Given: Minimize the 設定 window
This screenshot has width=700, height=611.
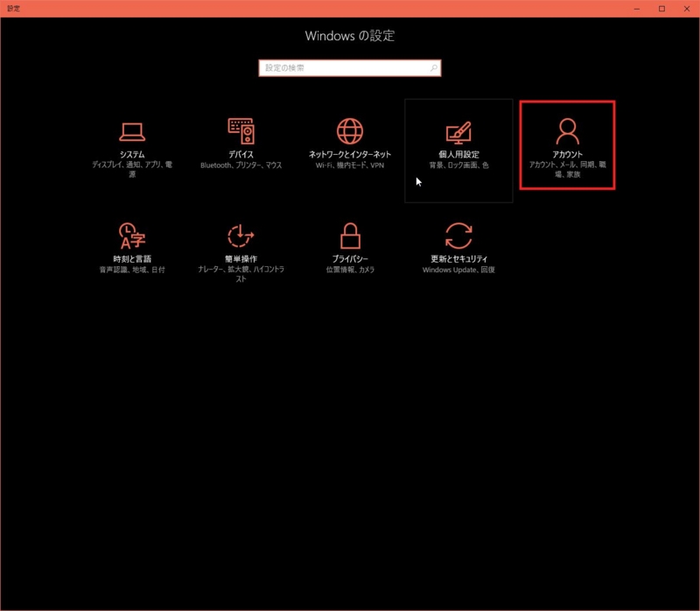Looking at the screenshot, I should [637, 9].
